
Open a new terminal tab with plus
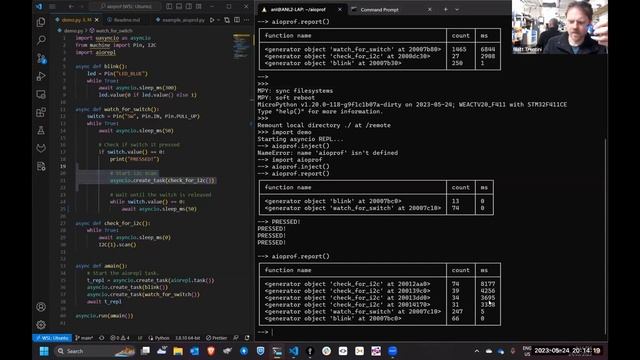tap(446, 9)
